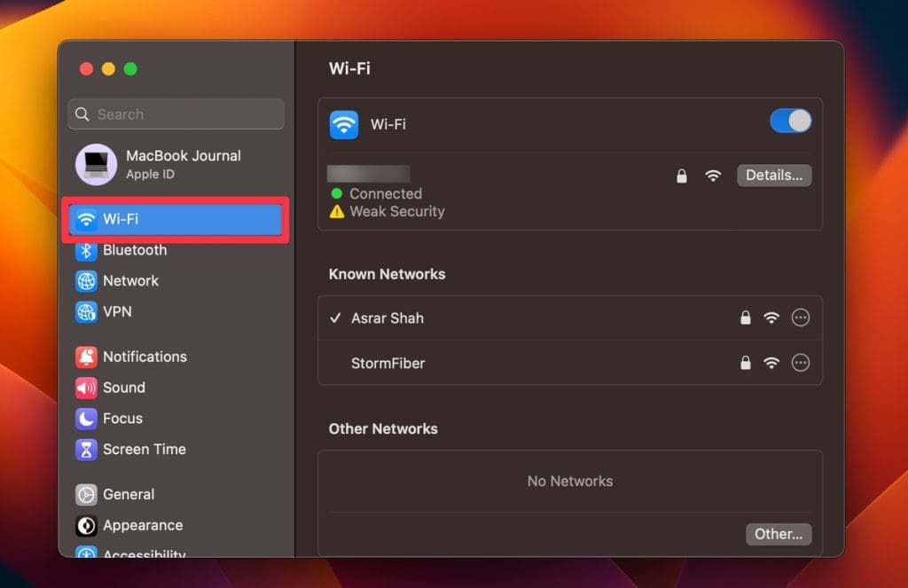Click the Sound speaker icon
This screenshot has width=908, height=588.
pos(86,388)
